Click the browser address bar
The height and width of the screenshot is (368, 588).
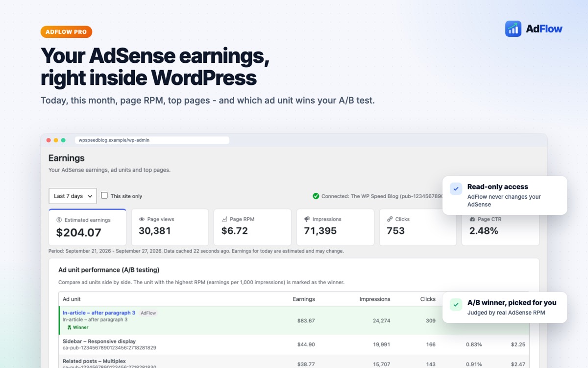(152, 140)
